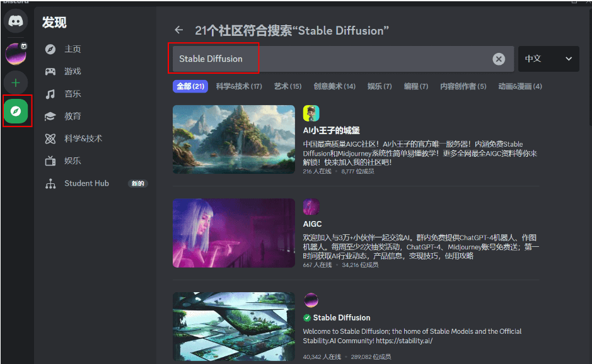Image resolution: width=592 pixels, height=364 pixels.
Task: Open the AI小王子的城堡 island banner thumbnail
Action: (234, 140)
